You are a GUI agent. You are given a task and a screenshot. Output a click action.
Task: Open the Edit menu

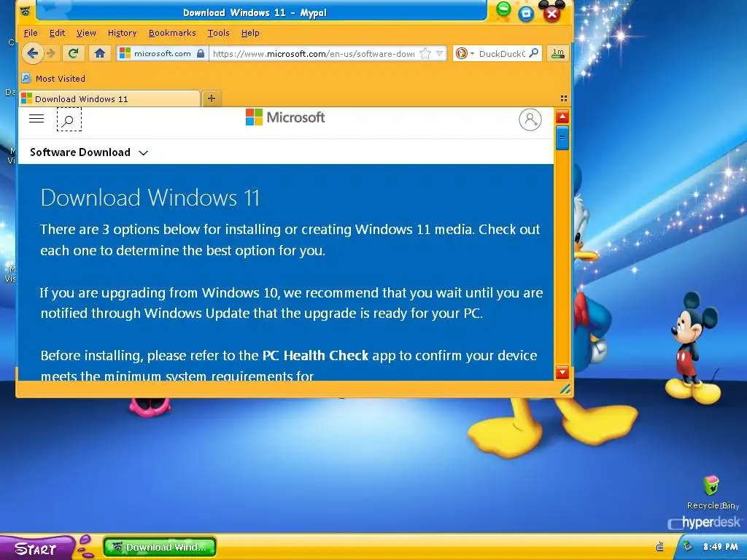click(57, 33)
